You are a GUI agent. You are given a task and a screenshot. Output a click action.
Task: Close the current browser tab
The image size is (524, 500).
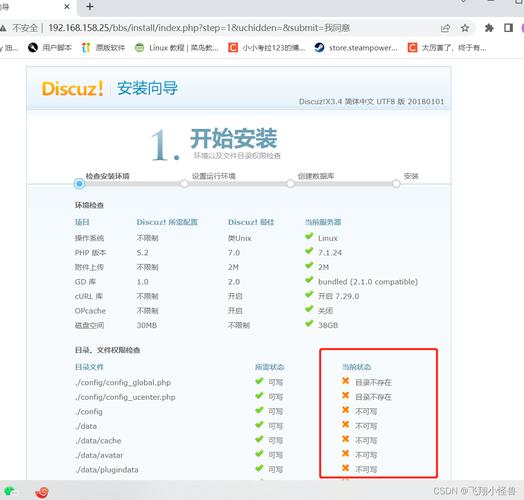(67, 6)
